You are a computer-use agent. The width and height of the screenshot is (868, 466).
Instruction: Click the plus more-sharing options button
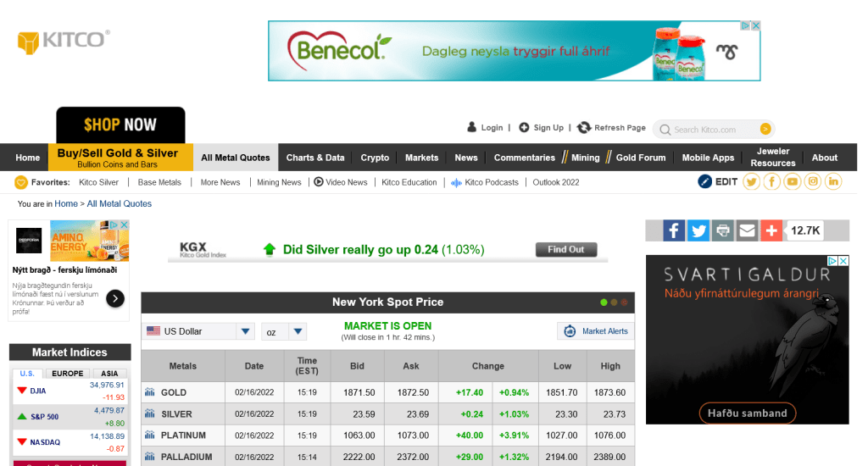(x=771, y=230)
